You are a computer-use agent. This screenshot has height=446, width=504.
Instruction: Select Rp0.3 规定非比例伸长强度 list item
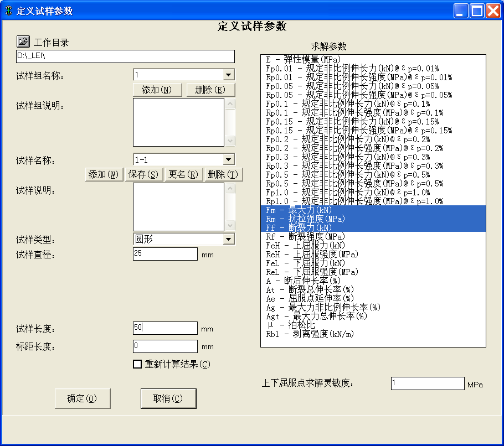click(373, 166)
